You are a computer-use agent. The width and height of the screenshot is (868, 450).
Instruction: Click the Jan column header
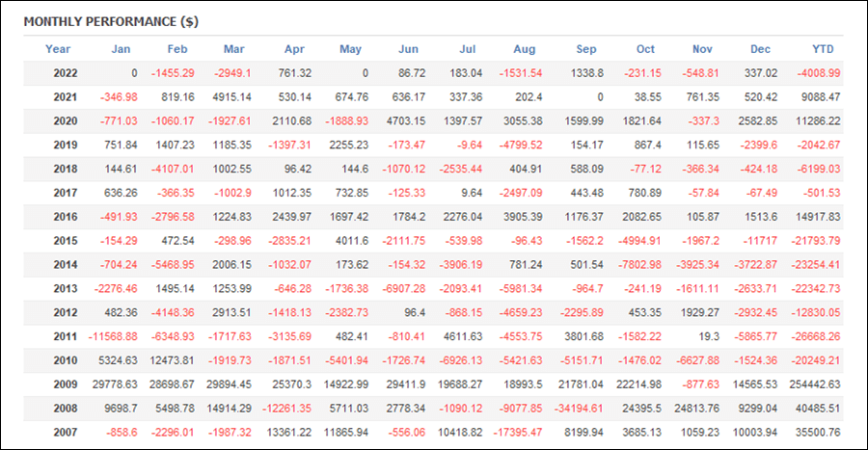pyautogui.click(x=121, y=49)
